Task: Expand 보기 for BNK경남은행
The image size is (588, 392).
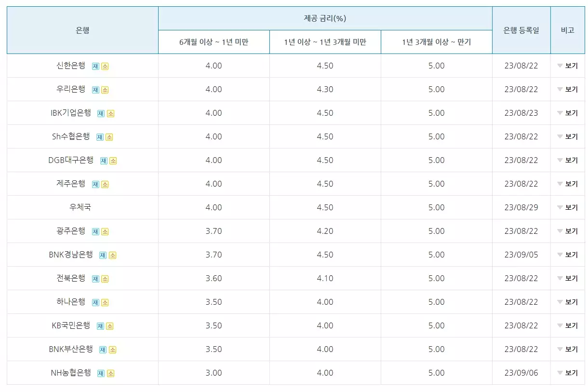Action: (x=568, y=255)
